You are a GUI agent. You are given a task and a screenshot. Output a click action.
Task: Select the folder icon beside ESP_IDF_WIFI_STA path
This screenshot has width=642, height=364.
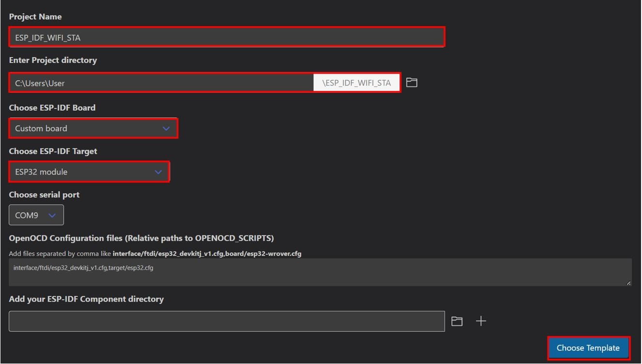[x=411, y=82]
